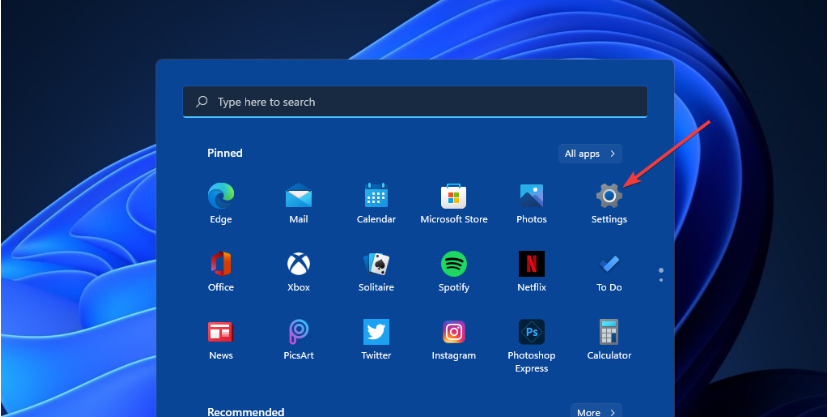The image size is (828, 417).
Task: Launch the Office app
Action: pos(221,271)
